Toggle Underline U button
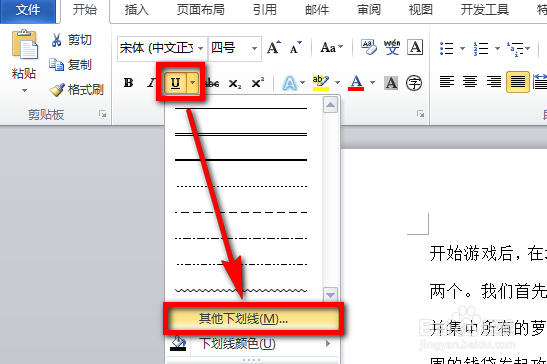 pyautogui.click(x=175, y=83)
